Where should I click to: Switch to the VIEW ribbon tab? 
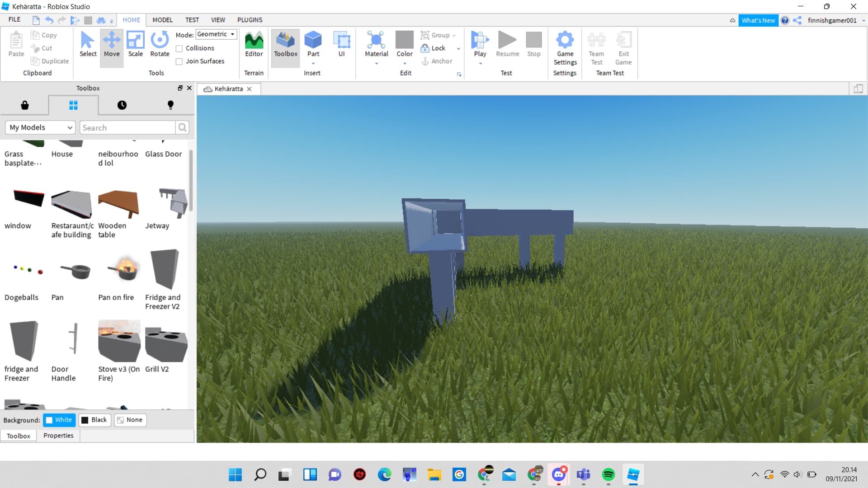[x=218, y=20]
